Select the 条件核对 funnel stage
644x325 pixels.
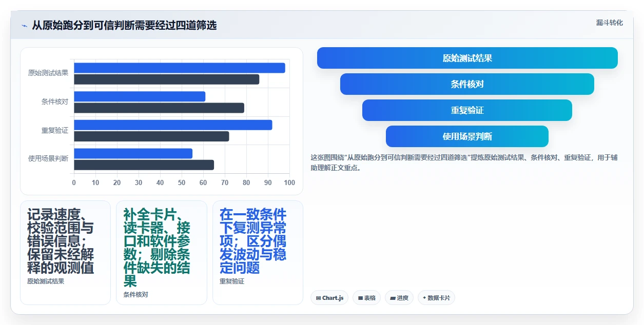pos(467,84)
